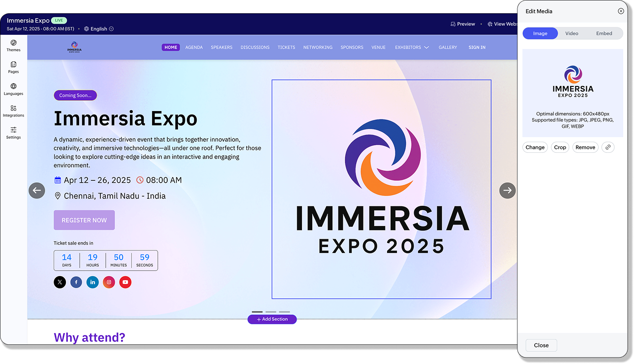Screen dimensions: 634x364
Task: Open the AGENDA nav item
Action: [x=194, y=48]
